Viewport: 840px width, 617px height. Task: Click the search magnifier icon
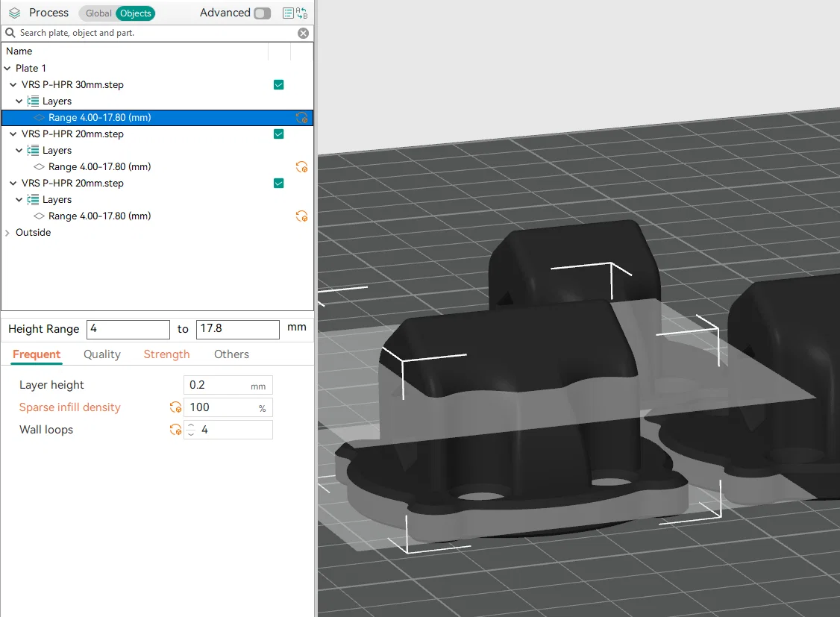point(10,33)
